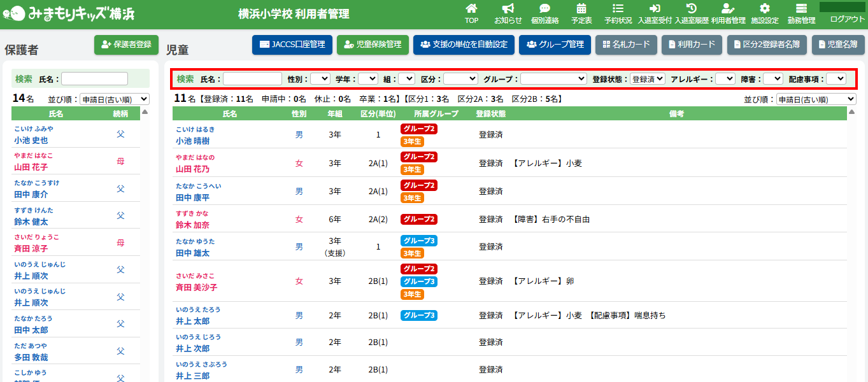Image resolution: width=868 pixels, height=382 pixels.
Task: Click the JACCS口座管理 button
Action: click(292, 45)
